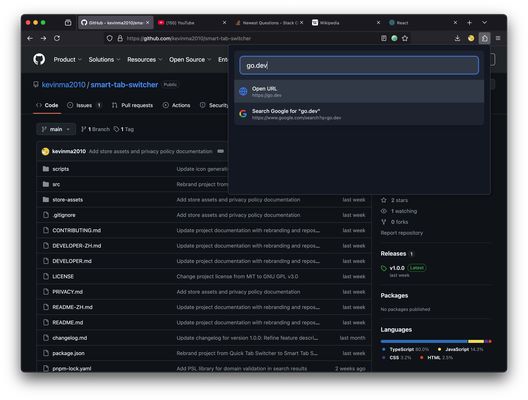Go back with the browser back arrow

[x=30, y=38]
